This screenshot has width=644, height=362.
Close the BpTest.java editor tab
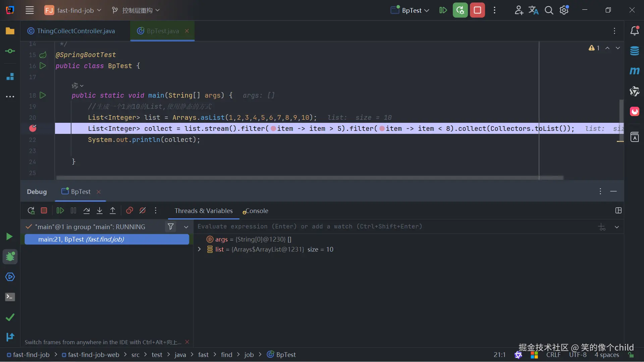(187, 31)
